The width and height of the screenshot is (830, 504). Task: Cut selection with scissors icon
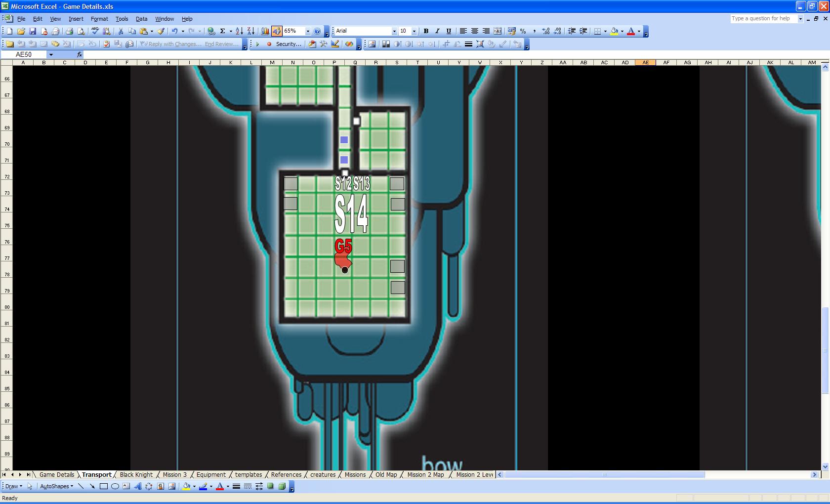click(x=120, y=31)
